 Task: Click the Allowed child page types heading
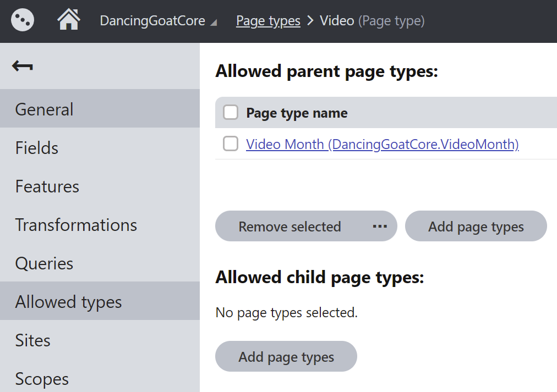(x=320, y=278)
